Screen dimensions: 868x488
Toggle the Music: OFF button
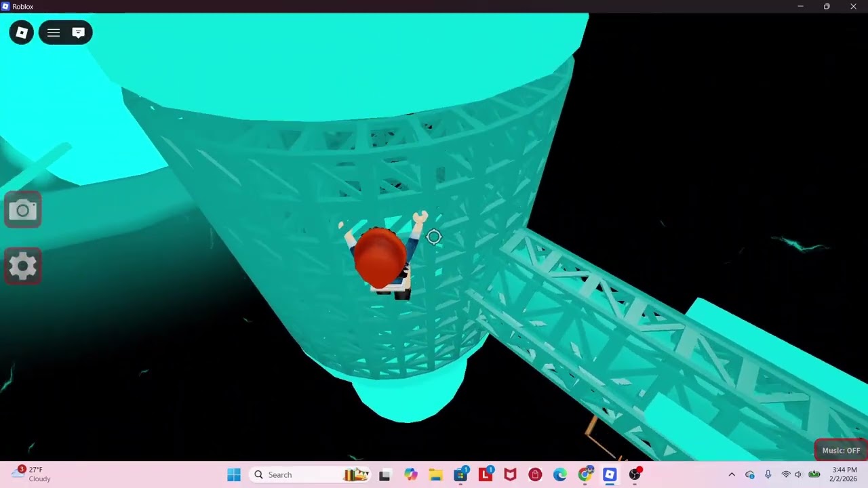[841, 451]
